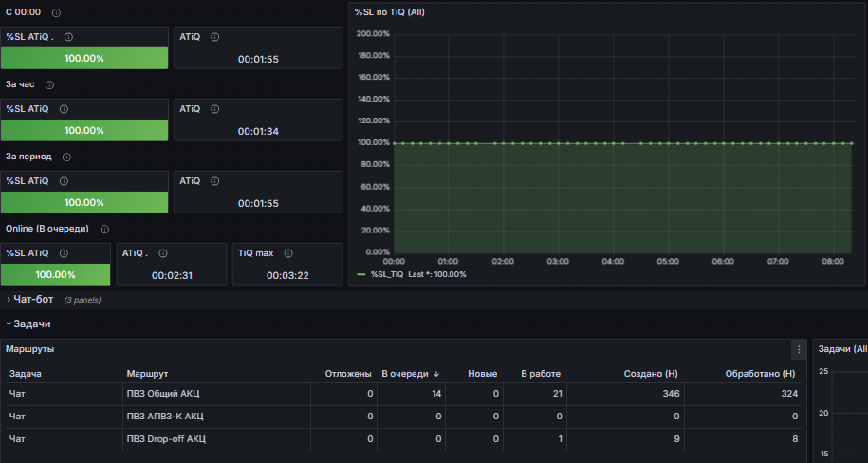Click info icon next to "За час"
This screenshot has width=868, height=463.
(x=49, y=84)
